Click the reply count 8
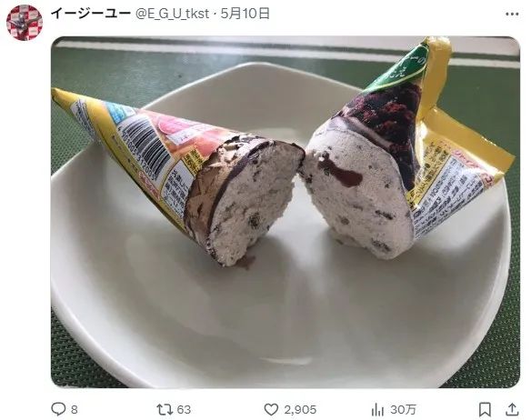The height and width of the screenshot is (420, 531). [x=75, y=410]
